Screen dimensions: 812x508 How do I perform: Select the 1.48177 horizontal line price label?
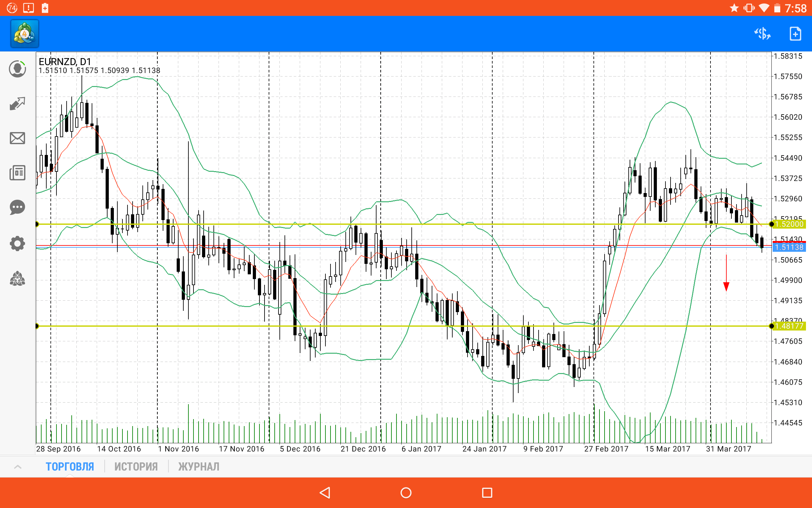point(789,326)
